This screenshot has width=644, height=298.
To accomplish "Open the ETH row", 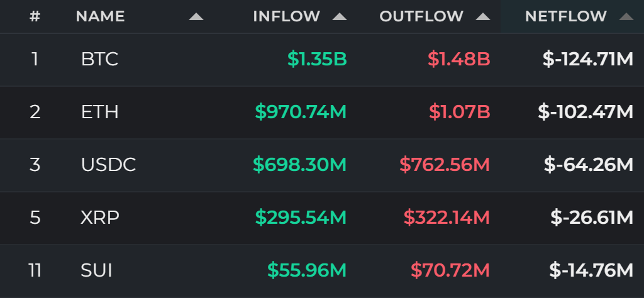I will point(322,112).
